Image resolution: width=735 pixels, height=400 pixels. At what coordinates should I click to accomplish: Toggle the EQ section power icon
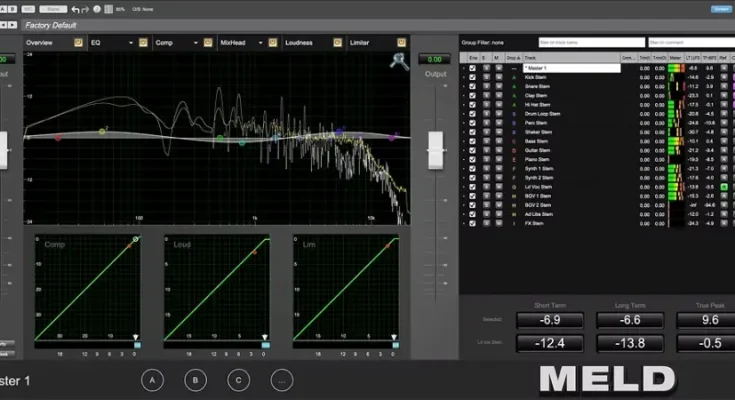[144, 43]
